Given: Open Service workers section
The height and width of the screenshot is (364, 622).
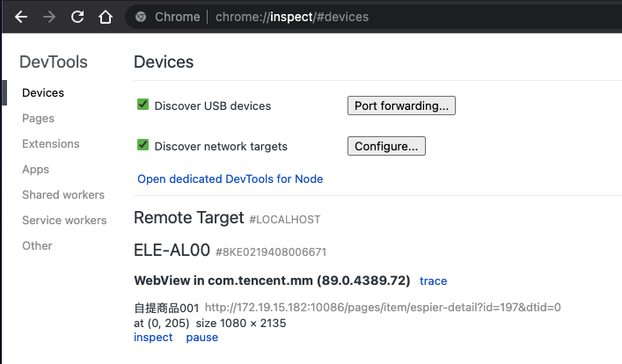Looking at the screenshot, I should [x=64, y=220].
